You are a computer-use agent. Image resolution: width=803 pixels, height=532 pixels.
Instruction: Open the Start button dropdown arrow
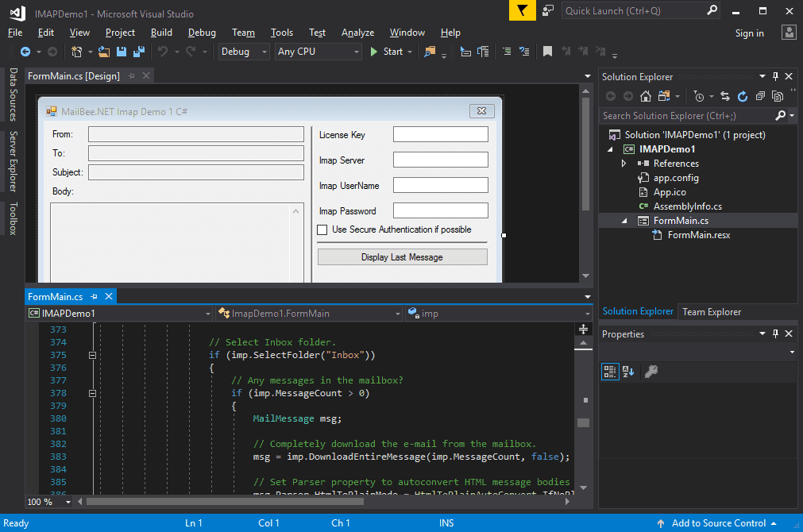point(410,52)
